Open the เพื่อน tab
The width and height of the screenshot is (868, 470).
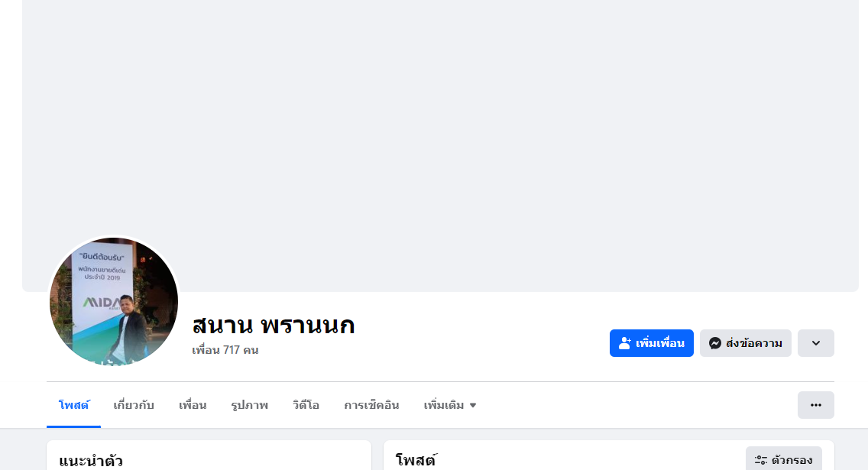[x=193, y=405]
